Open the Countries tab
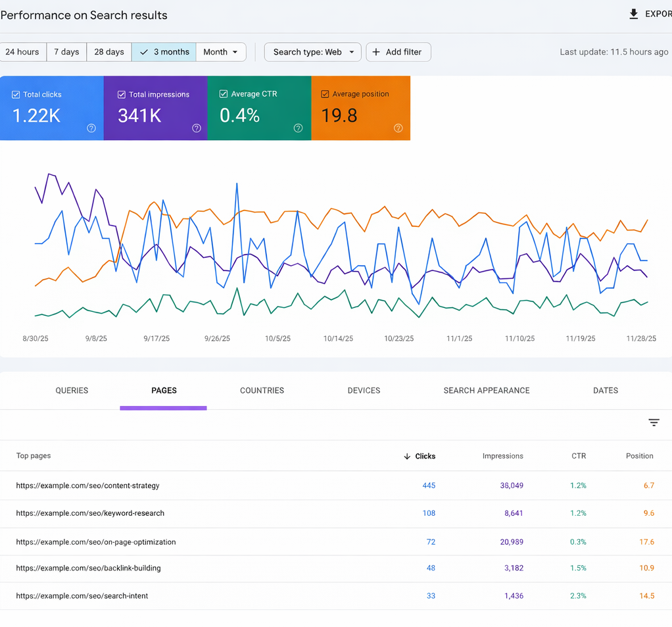Viewport: 672px width, 627px height. click(x=262, y=390)
